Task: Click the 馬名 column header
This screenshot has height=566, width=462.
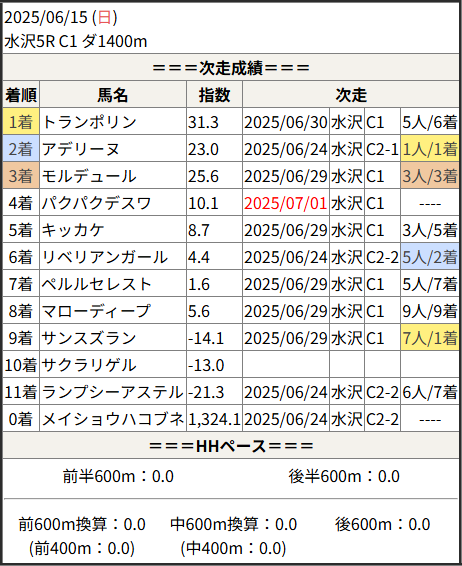Action: [113, 95]
